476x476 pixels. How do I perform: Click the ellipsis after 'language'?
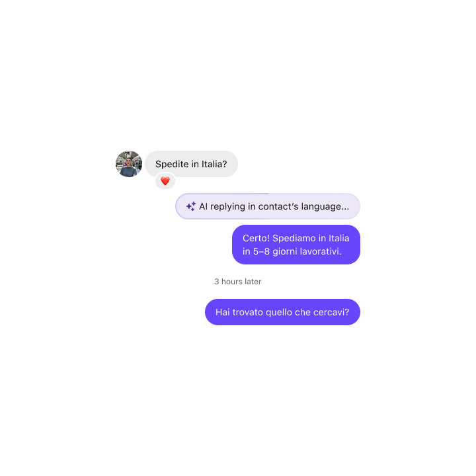click(345, 209)
